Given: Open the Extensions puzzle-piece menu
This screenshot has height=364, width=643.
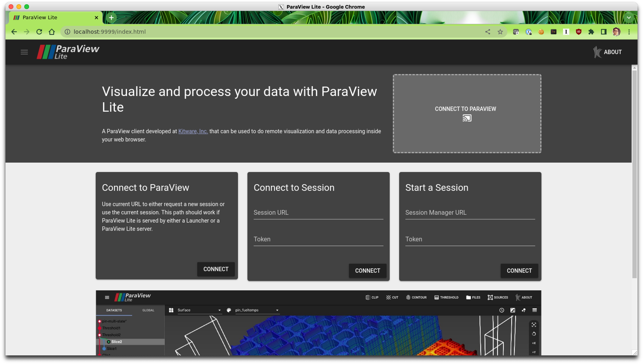Looking at the screenshot, I should click(591, 32).
